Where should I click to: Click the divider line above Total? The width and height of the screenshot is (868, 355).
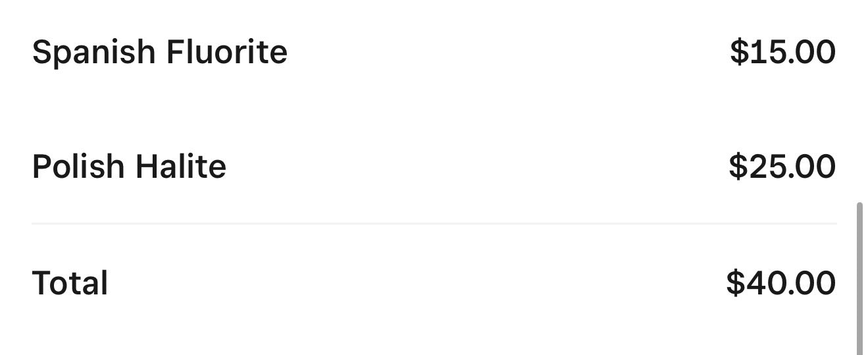click(x=434, y=224)
